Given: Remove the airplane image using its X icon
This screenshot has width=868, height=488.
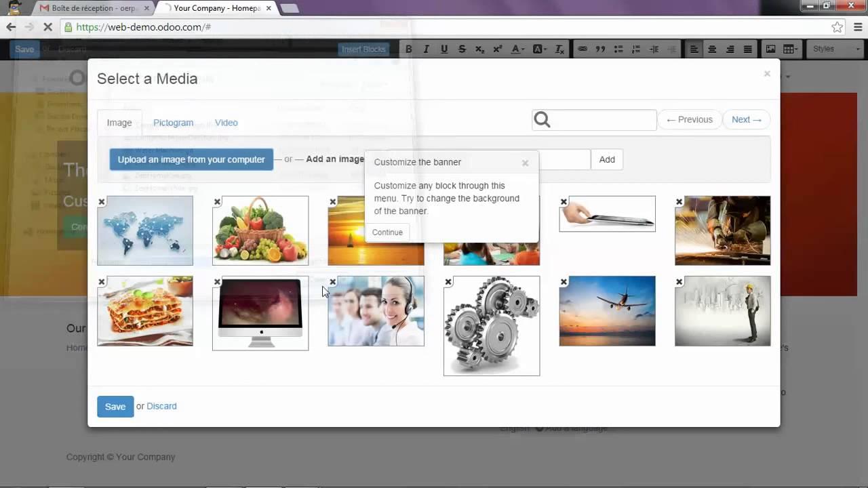Looking at the screenshot, I should (x=564, y=282).
